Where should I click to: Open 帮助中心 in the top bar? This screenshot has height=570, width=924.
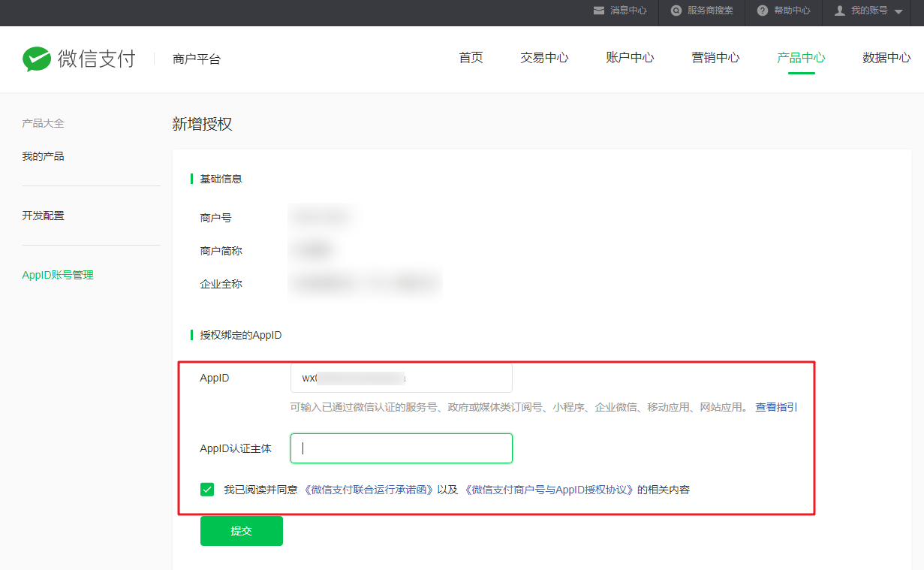[x=792, y=11]
